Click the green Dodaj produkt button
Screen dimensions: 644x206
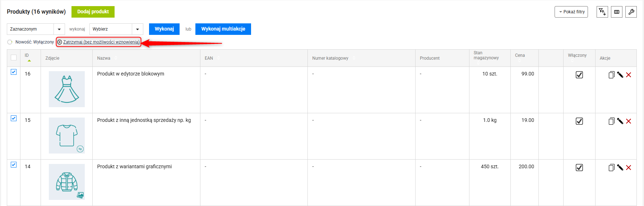[x=93, y=12]
